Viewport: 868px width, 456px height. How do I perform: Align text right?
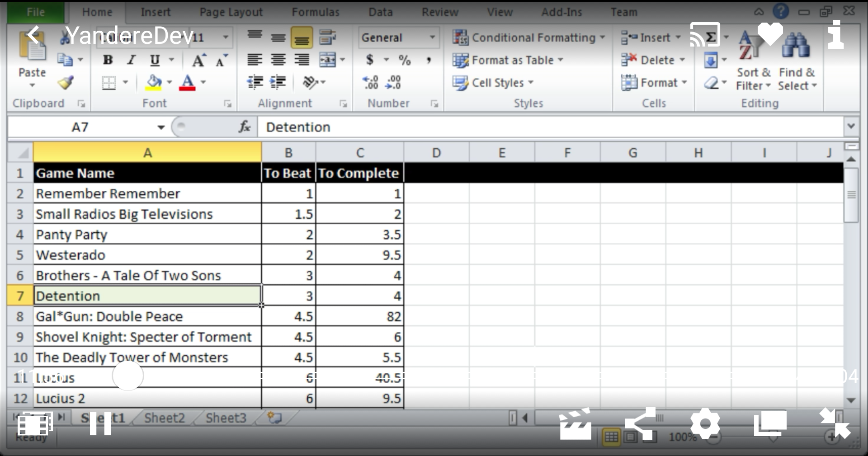click(302, 60)
